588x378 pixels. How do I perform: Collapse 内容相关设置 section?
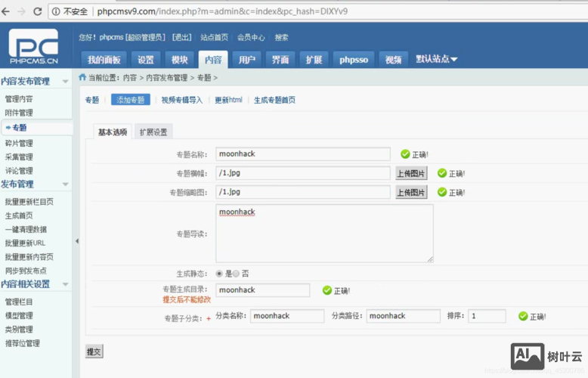point(65,284)
